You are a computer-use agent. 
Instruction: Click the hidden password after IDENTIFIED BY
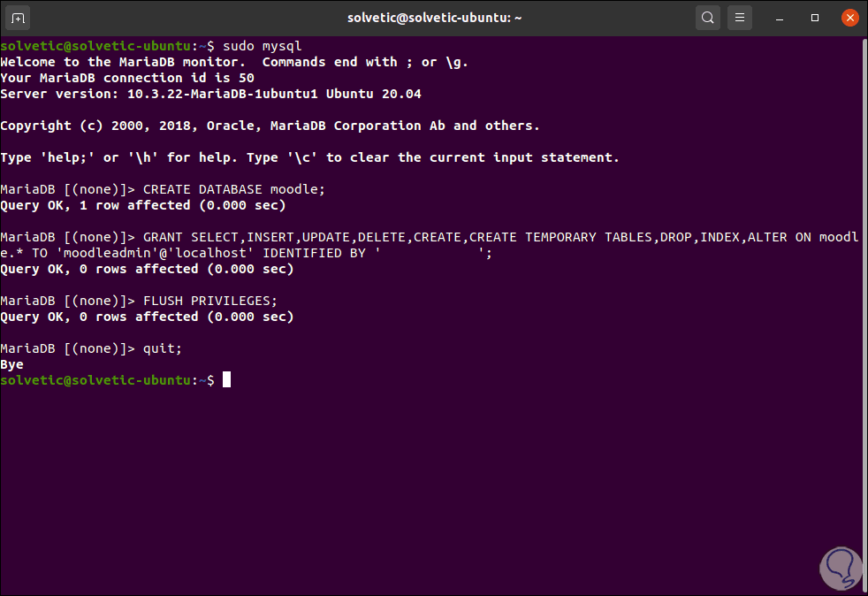click(429, 253)
